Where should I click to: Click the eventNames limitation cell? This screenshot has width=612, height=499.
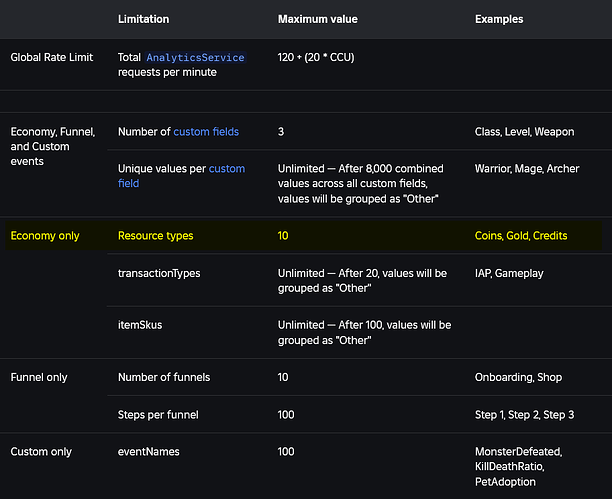point(149,452)
